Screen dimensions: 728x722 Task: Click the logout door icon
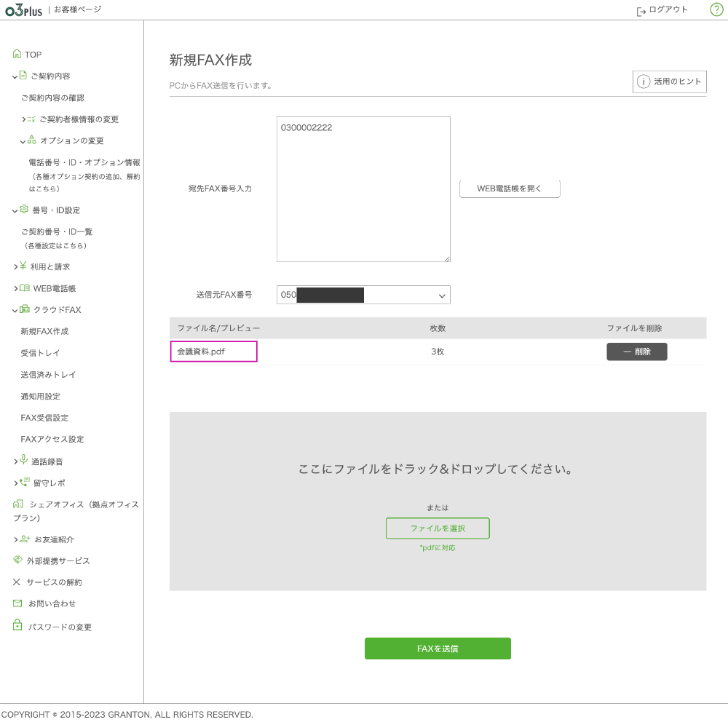641,11
